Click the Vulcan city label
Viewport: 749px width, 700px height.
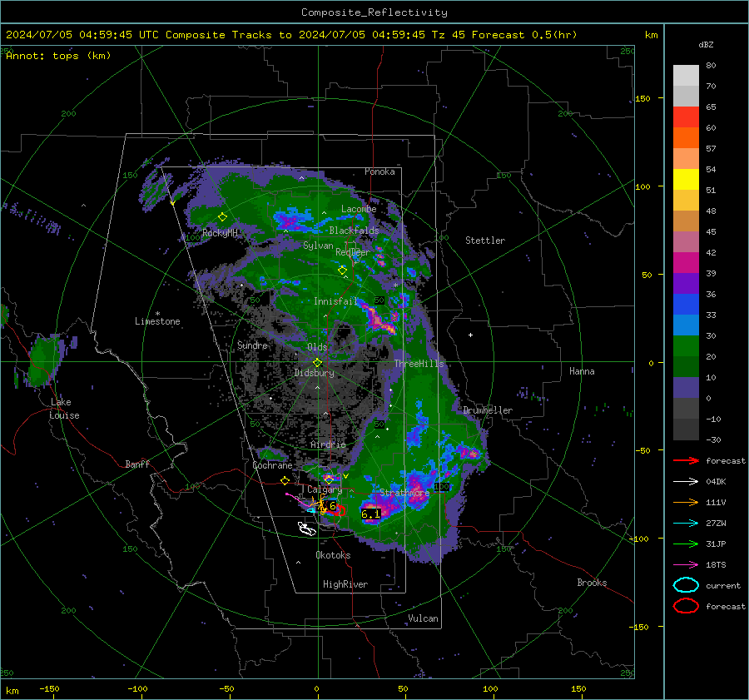423,618
